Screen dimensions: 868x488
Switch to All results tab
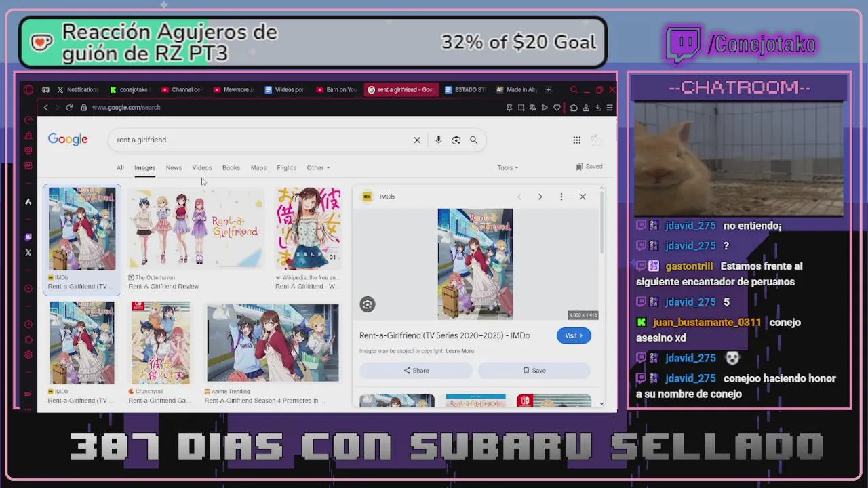click(x=120, y=167)
